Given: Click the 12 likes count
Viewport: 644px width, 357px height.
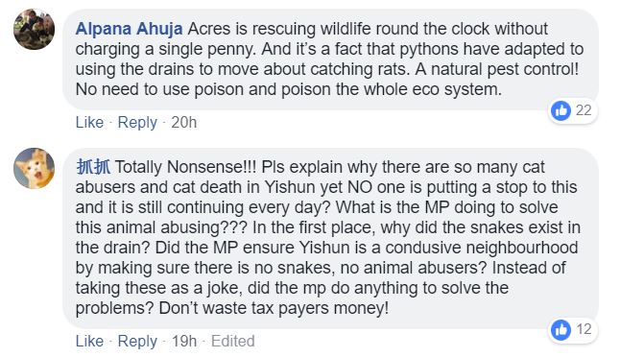Looking at the screenshot, I should 584,329.
